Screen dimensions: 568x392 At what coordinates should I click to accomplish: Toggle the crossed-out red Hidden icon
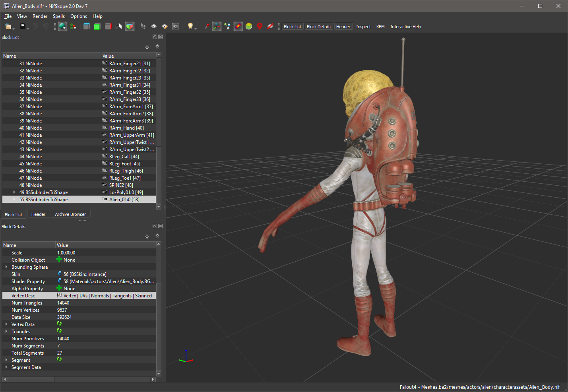[270, 26]
